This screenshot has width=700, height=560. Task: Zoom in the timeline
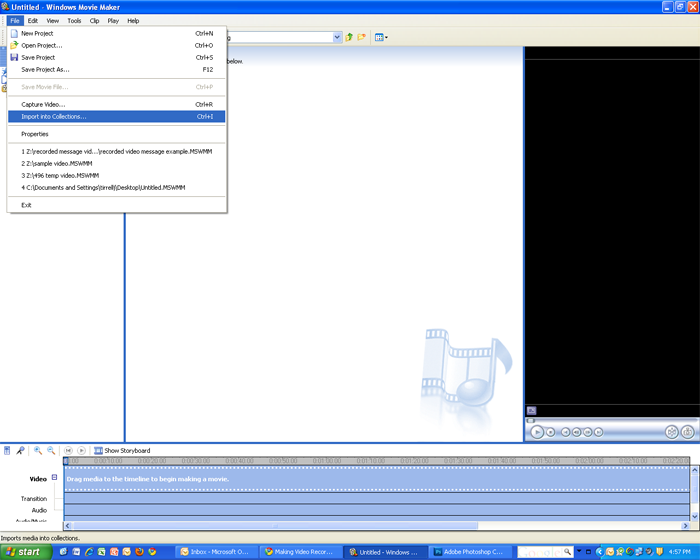coord(38,451)
